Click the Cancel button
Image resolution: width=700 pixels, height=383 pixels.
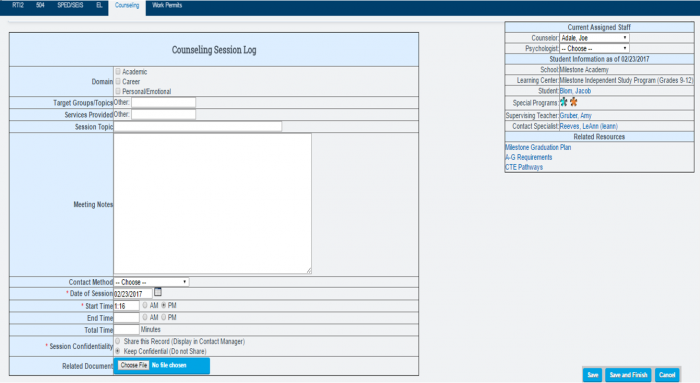(667, 375)
